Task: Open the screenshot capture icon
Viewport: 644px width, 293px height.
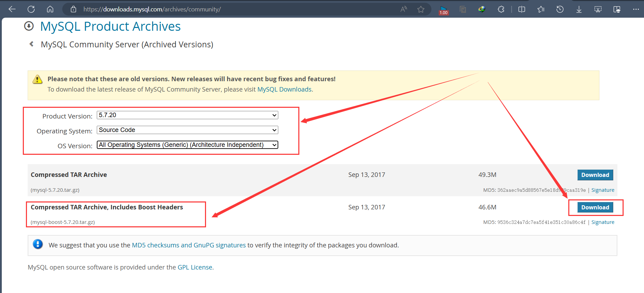Action: tap(598, 9)
